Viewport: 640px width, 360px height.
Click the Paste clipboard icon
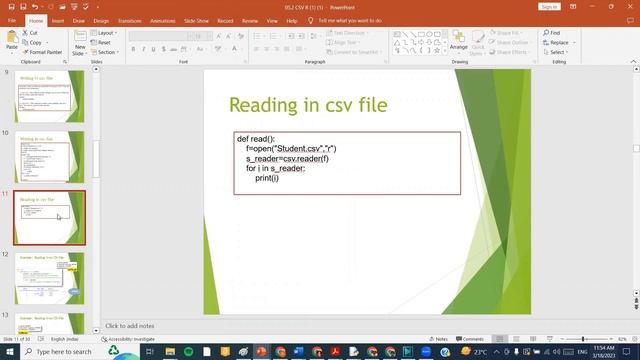[12, 38]
